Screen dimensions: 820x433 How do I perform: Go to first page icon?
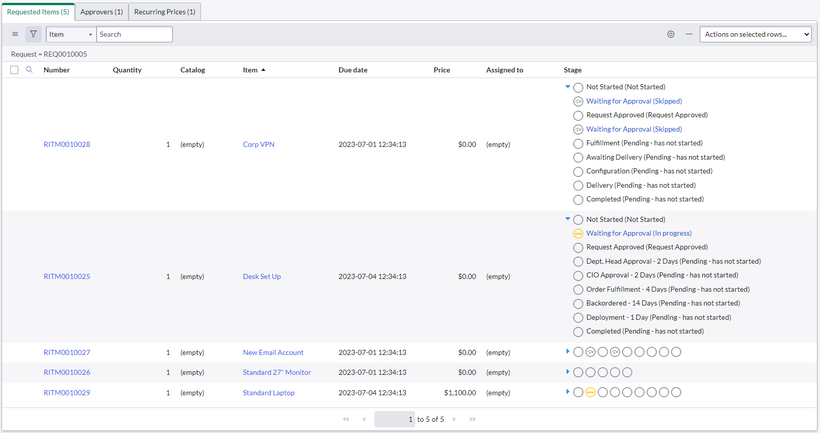[346, 419]
